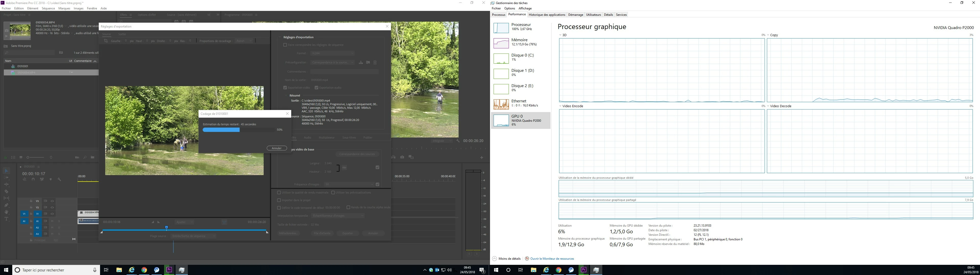Toggle Exportation audio checkbox
The height and width of the screenshot is (275, 980).
[316, 88]
